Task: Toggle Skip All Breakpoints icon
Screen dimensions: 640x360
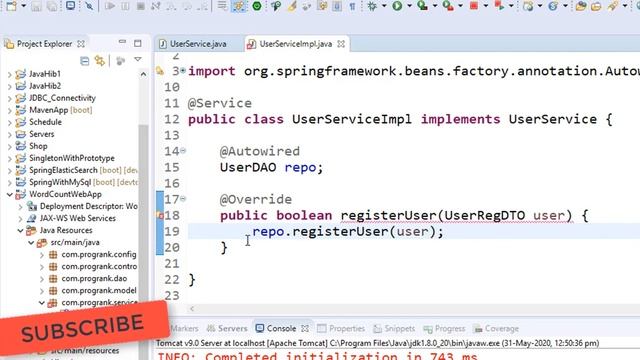Action: click(x=89, y=6)
